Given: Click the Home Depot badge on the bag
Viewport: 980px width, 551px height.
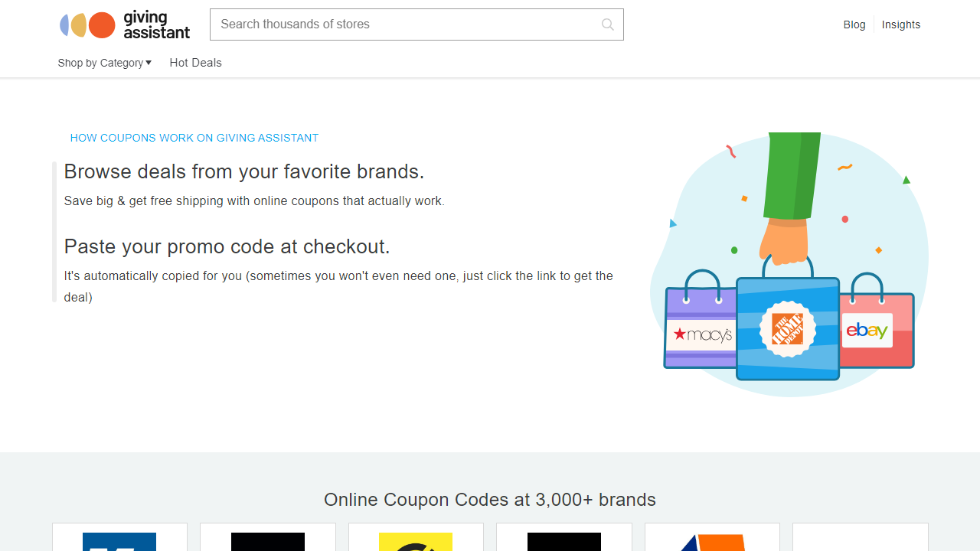Looking at the screenshot, I should (789, 331).
